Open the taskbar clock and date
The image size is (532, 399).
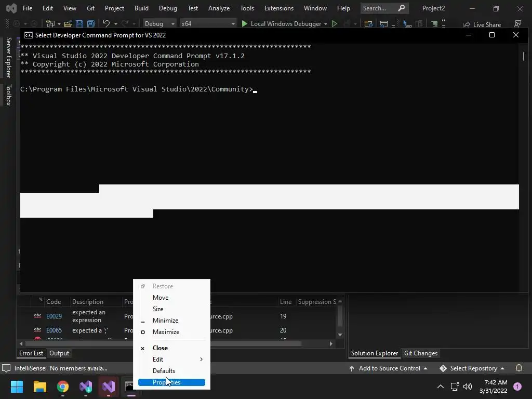point(494,387)
